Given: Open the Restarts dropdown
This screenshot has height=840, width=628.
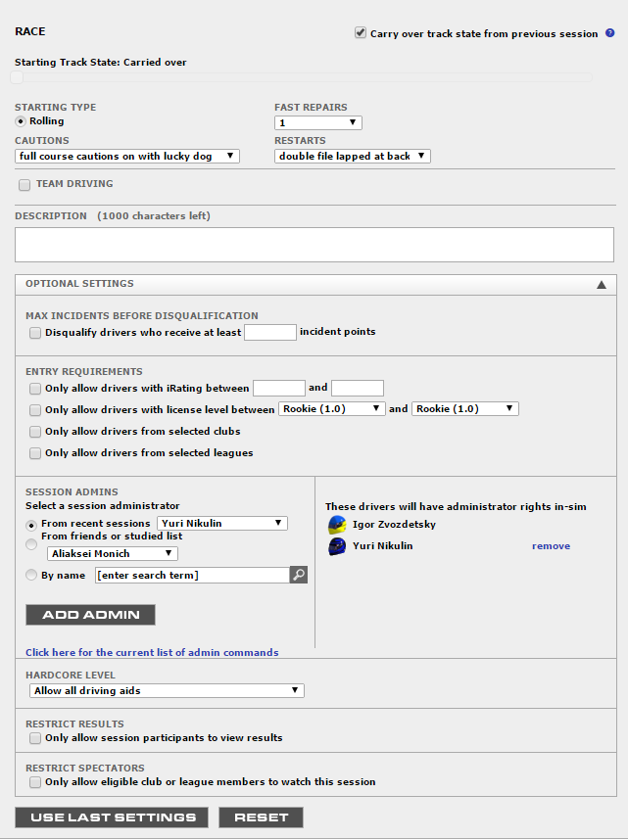Looking at the screenshot, I should (352, 156).
